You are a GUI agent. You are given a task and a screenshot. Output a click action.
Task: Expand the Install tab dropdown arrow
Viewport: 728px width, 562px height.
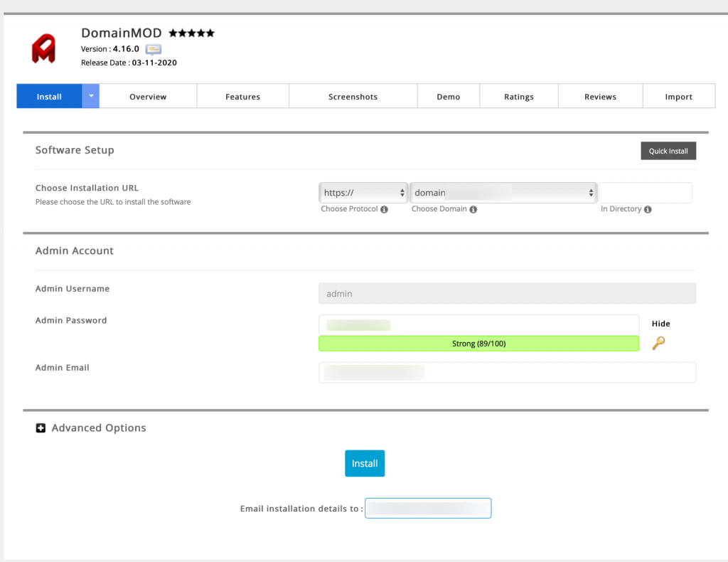point(90,96)
